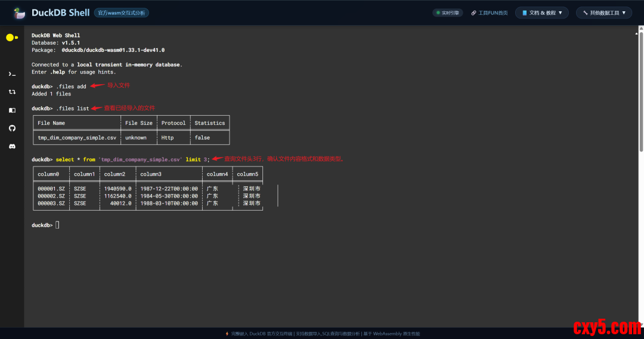Viewport: 644px width, 339px height.
Task: Click the sidebar swap arrows icon
Action: click(x=12, y=92)
